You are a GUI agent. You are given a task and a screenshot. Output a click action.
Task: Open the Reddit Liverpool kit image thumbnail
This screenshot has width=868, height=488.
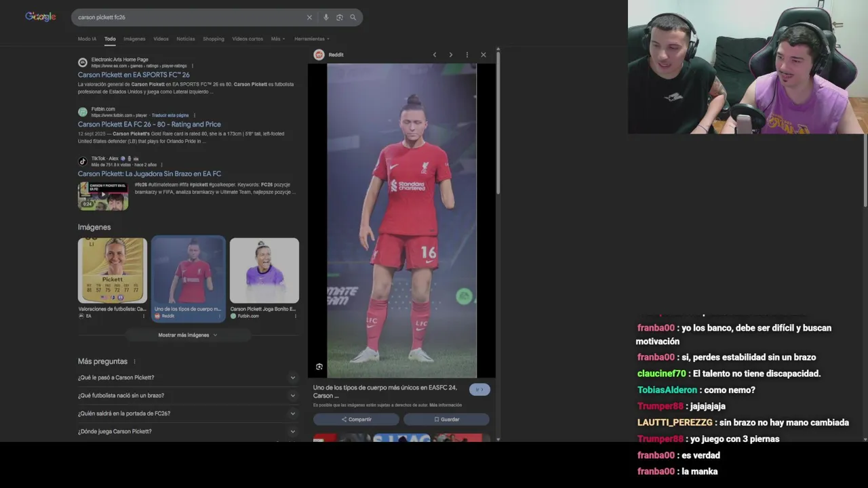click(x=189, y=270)
